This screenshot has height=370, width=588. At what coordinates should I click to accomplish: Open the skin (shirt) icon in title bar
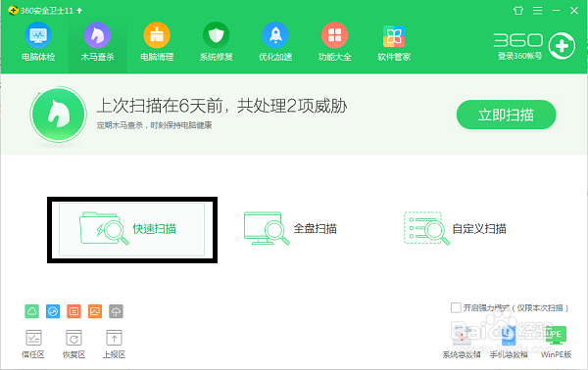click(x=518, y=11)
